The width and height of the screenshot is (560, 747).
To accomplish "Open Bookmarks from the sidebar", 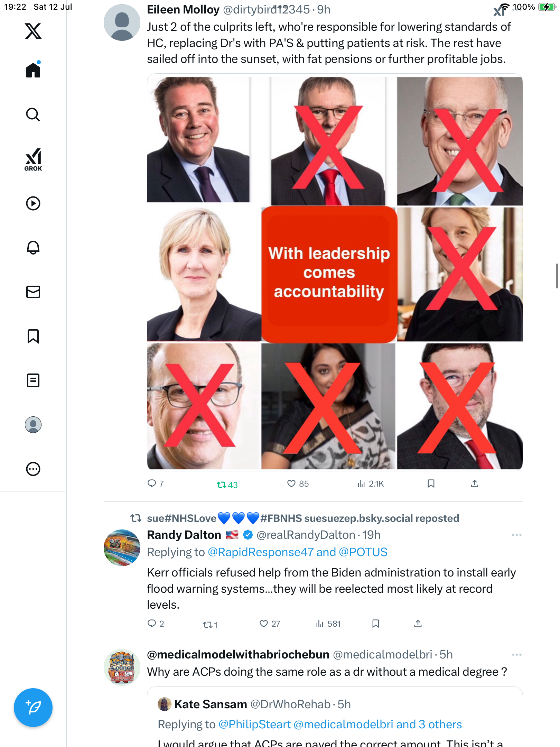I will click(33, 336).
